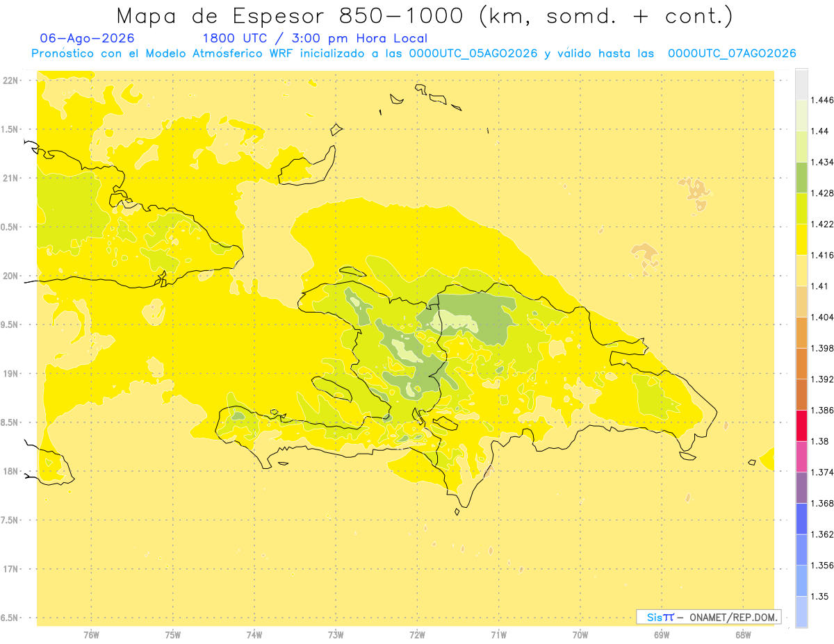The height and width of the screenshot is (644, 834).
Task: Click the red legend swatch between 1.38 and 1.386
Action: coord(801,426)
